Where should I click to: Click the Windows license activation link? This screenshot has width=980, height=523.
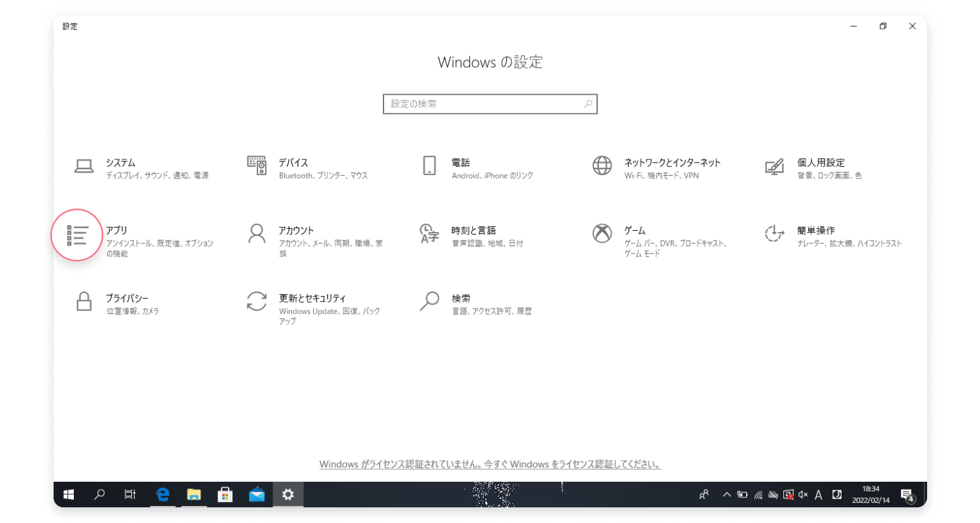(490, 465)
